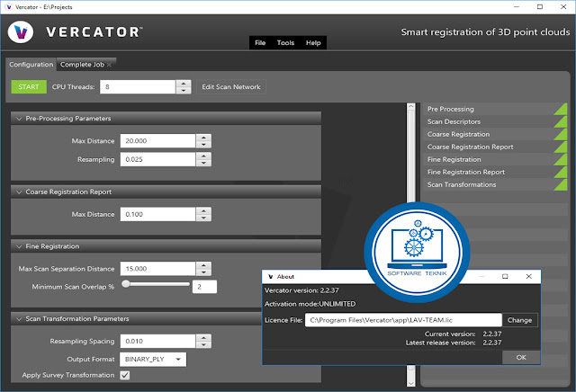Decrease Max Scan Separation Distance

(203, 272)
